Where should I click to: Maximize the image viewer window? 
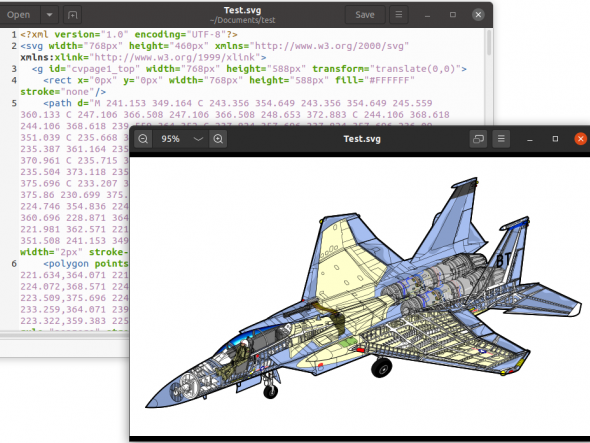[x=555, y=139]
